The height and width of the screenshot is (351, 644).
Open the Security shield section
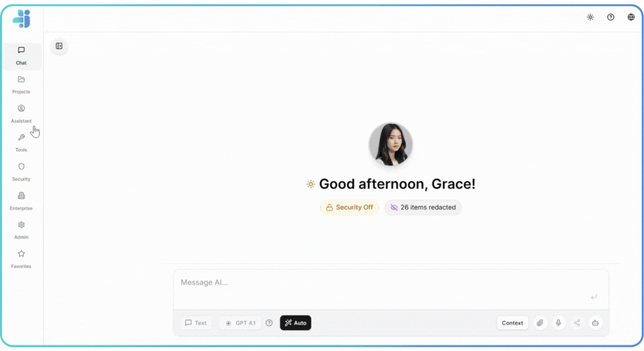[21, 172]
